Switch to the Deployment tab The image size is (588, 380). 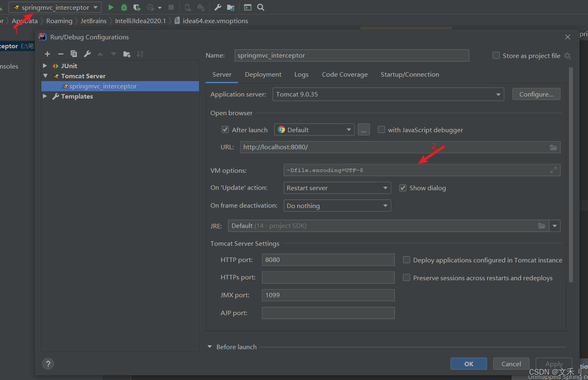263,75
